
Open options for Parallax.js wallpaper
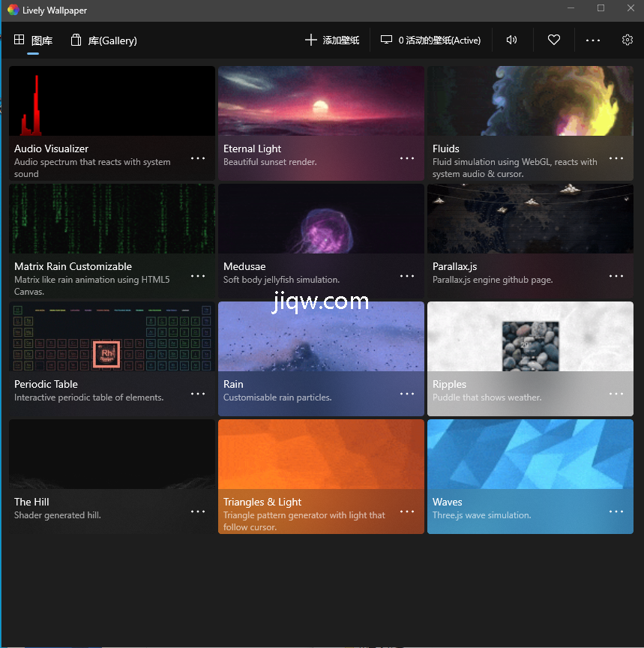point(616,276)
